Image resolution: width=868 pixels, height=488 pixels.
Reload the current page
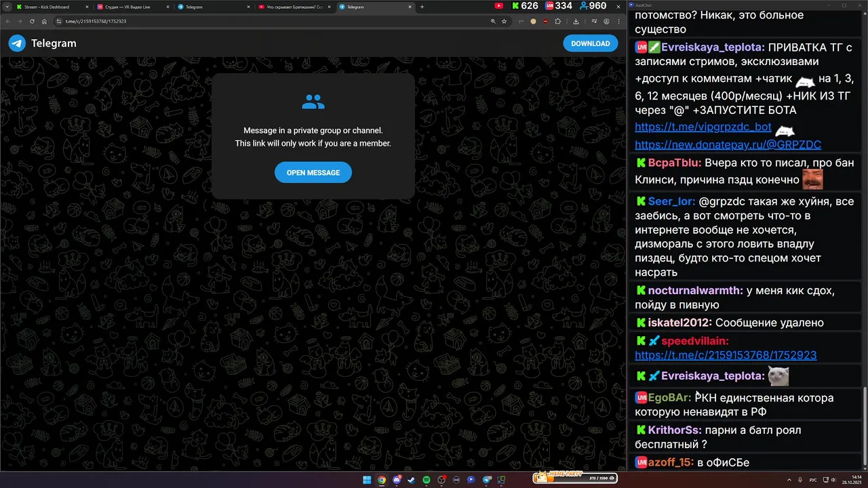point(32,21)
